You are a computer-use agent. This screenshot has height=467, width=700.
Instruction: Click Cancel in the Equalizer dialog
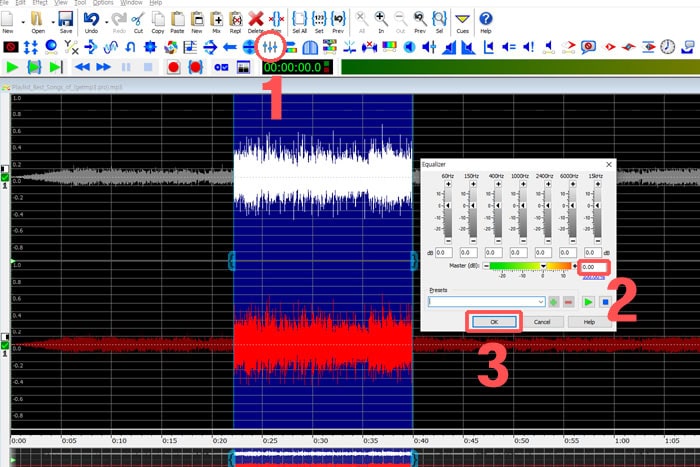[x=542, y=321]
